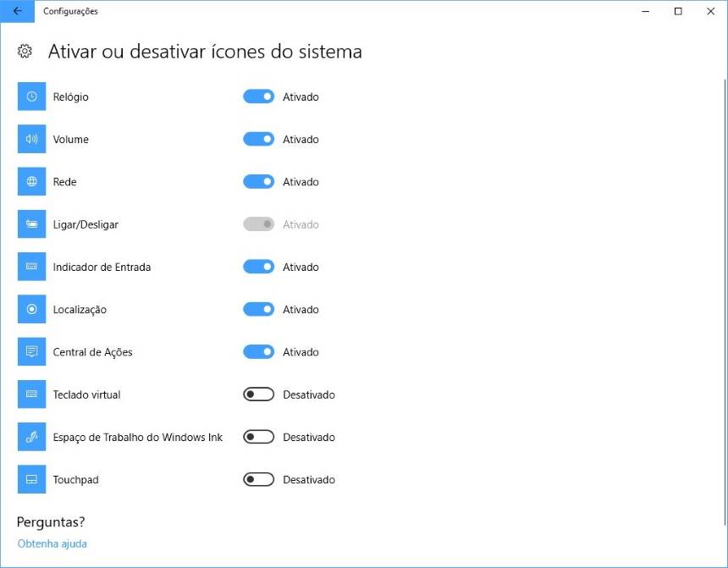This screenshot has width=728, height=568.
Task: Click the gear icon next to the page title
Action: point(25,51)
